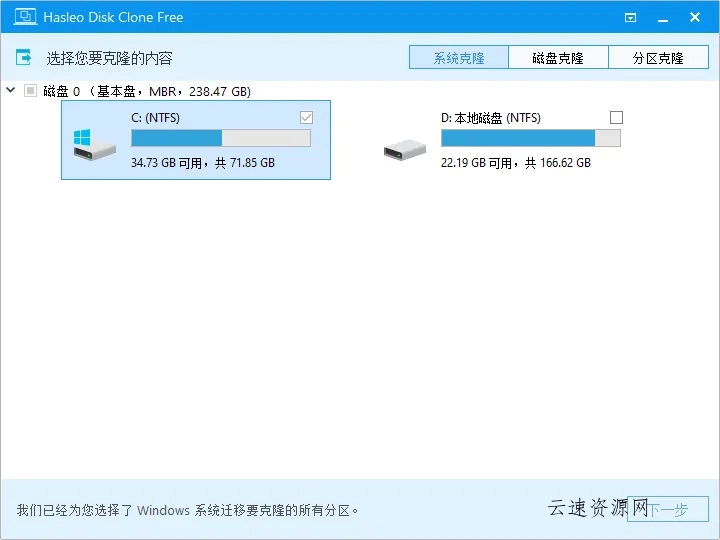
Task: Switch to the 系统克隆 tab
Action: tap(459, 57)
